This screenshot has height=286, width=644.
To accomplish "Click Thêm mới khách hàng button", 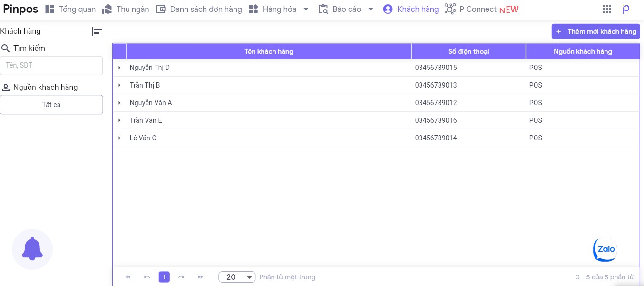I will [595, 31].
